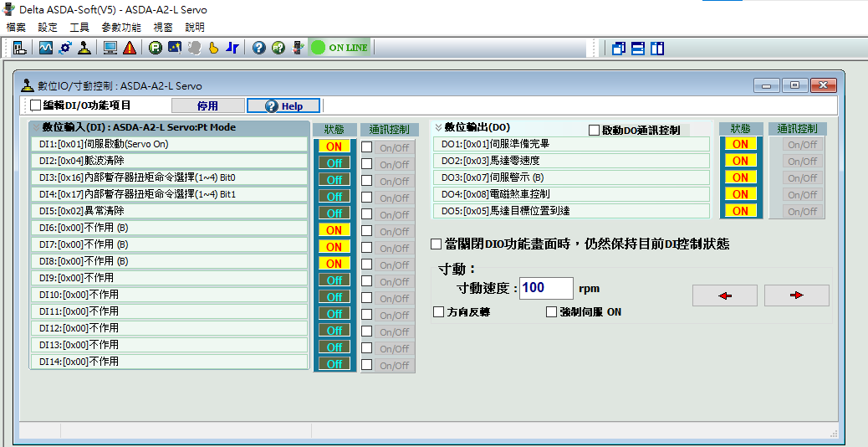Click the blue question mark help icon
This screenshot has height=447, width=868.
[258, 48]
